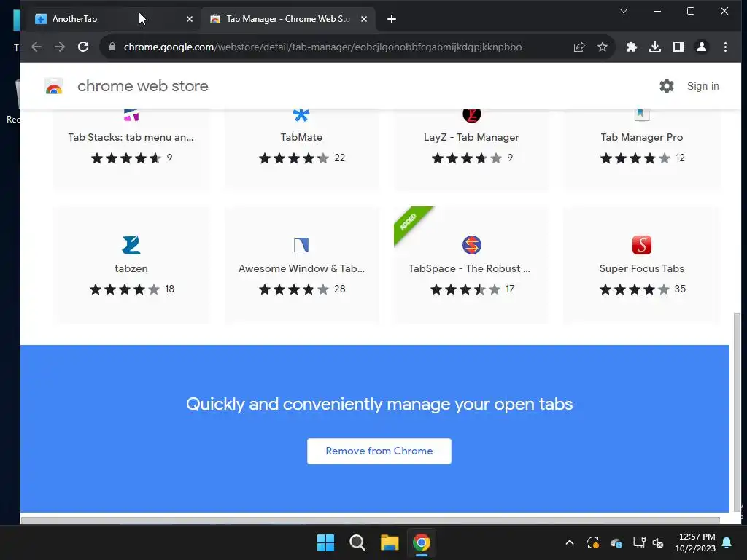View site information via padlock icon

[112, 47]
